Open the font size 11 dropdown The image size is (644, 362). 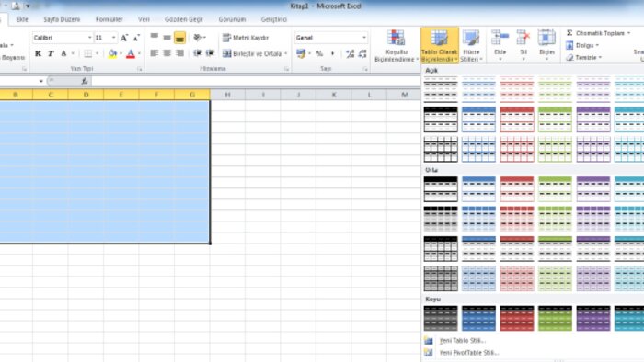click(x=113, y=38)
